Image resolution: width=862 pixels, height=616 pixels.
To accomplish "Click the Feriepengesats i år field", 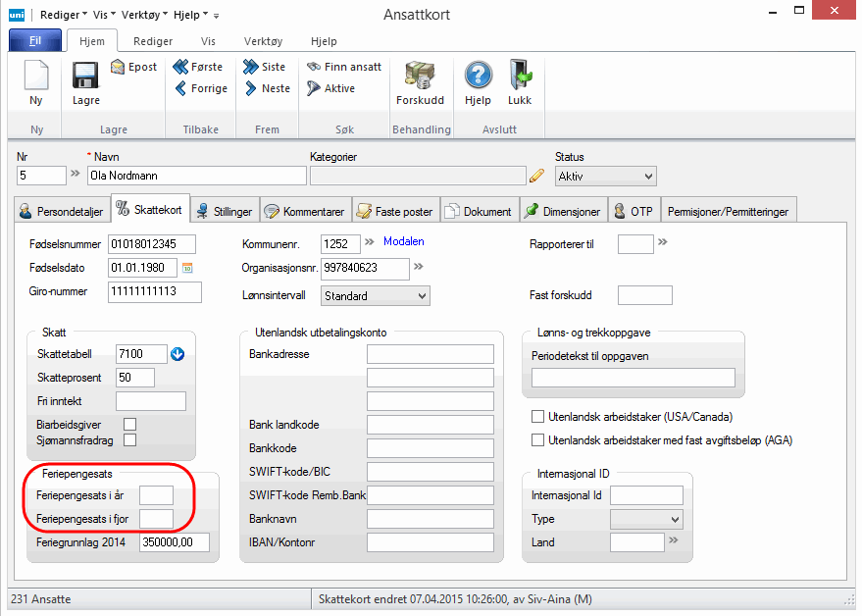I will click(156, 495).
